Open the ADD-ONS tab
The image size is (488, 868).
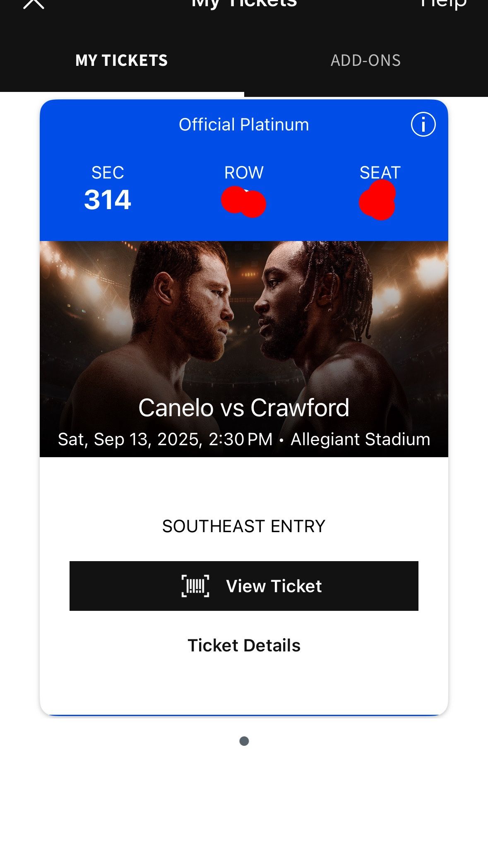[x=365, y=60]
